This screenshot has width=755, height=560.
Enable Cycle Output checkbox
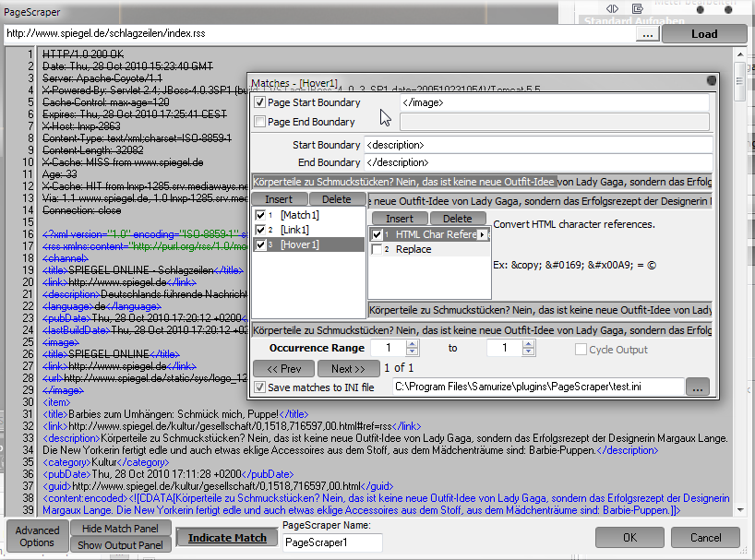pyautogui.click(x=581, y=350)
